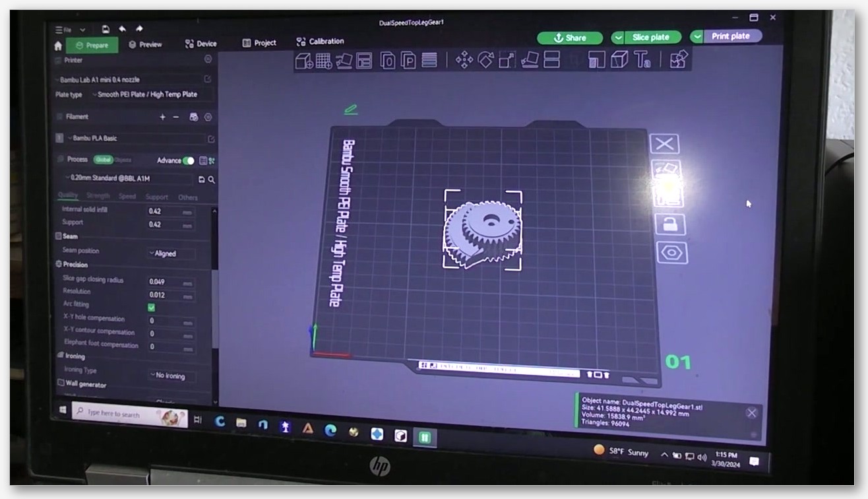Image resolution: width=868 pixels, height=499 pixels.
Task: Click the Add cube primitive toolbar icon
Action: pos(304,61)
